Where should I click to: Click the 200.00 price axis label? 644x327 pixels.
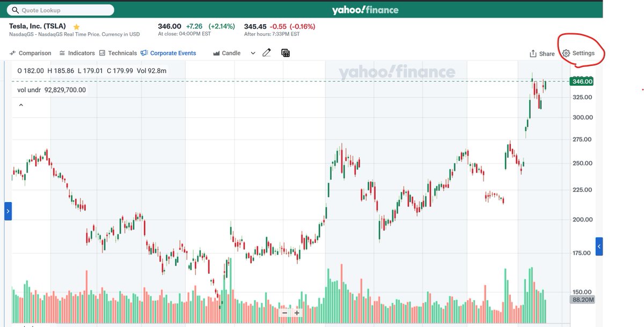click(x=582, y=219)
